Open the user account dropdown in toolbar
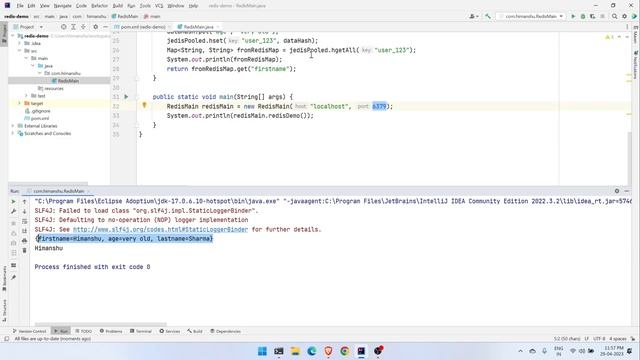 point(473,16)
